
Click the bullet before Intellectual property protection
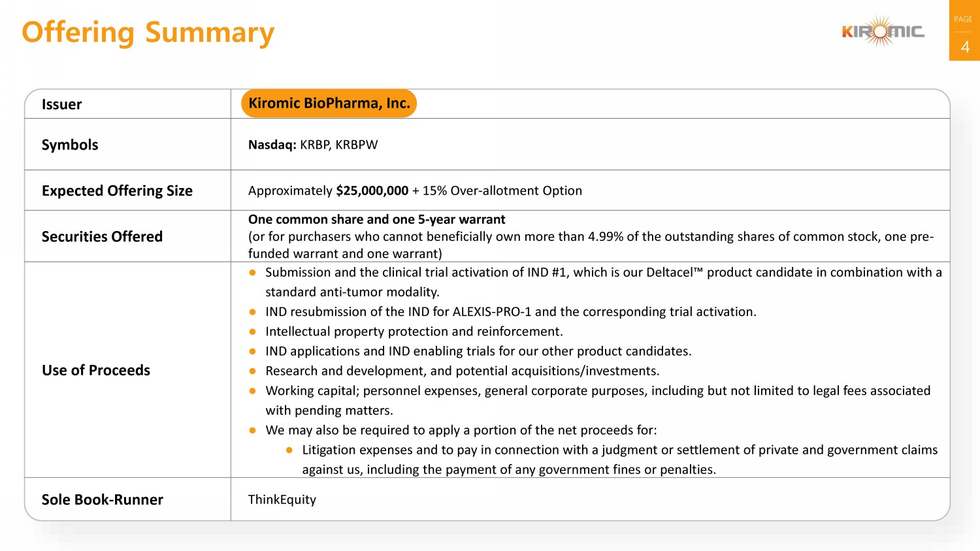tap(253, 332)
